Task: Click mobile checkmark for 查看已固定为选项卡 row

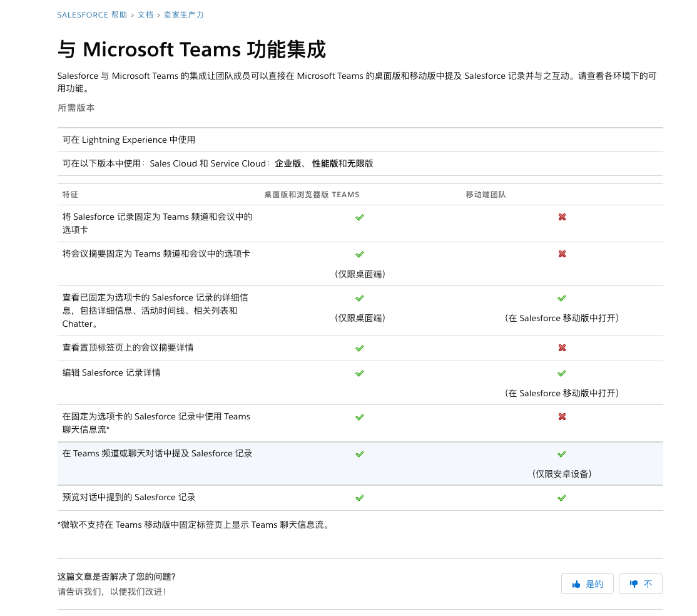Action: pyautogui.click(x=562, y=298)
